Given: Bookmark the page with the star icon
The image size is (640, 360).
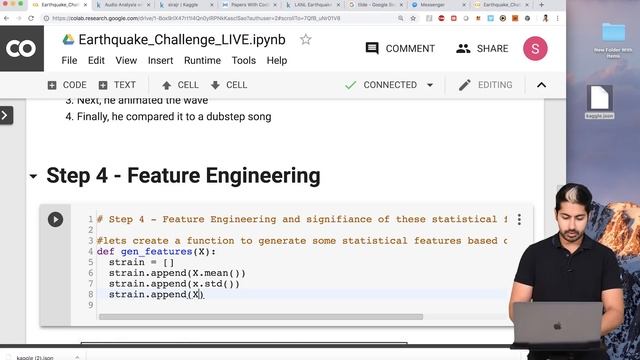Looking at the screenshot, I should [x=413, y=18].
